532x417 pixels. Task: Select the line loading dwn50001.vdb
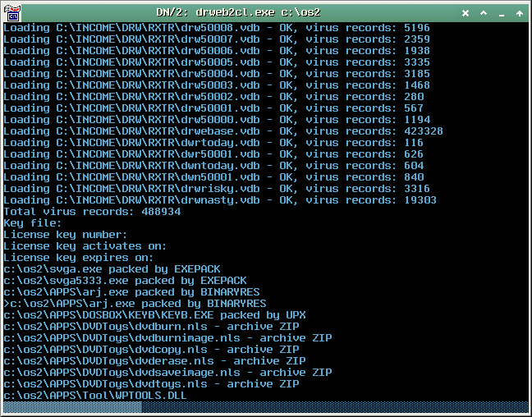tap(213, 177)
